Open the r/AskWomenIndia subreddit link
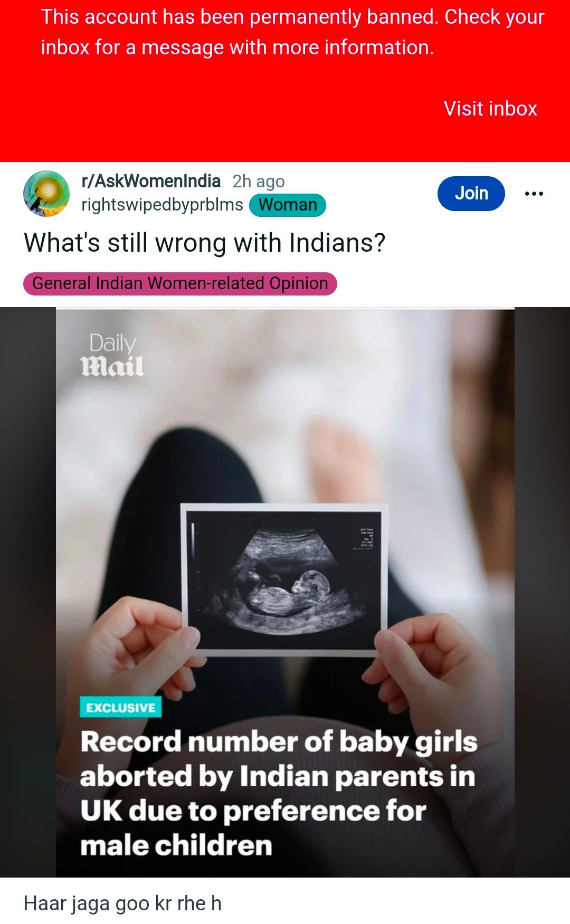This screenshot has height=924, width=570. pos(151,181)
